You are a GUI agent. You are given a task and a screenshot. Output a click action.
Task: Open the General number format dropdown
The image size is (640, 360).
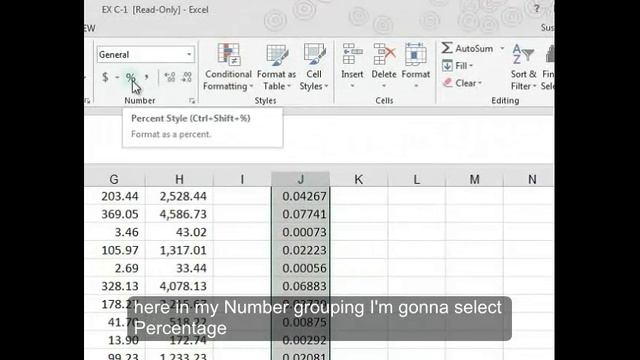coord(189,54)
